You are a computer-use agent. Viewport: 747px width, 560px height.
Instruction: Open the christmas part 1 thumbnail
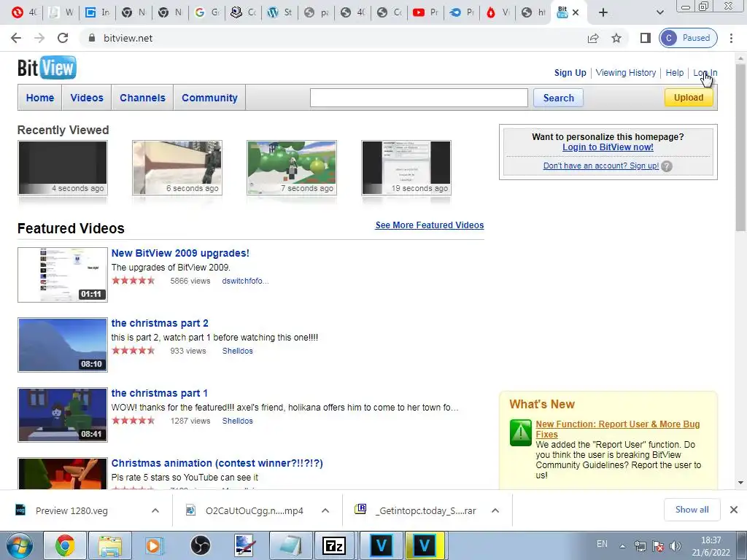(x=63, y=415)
